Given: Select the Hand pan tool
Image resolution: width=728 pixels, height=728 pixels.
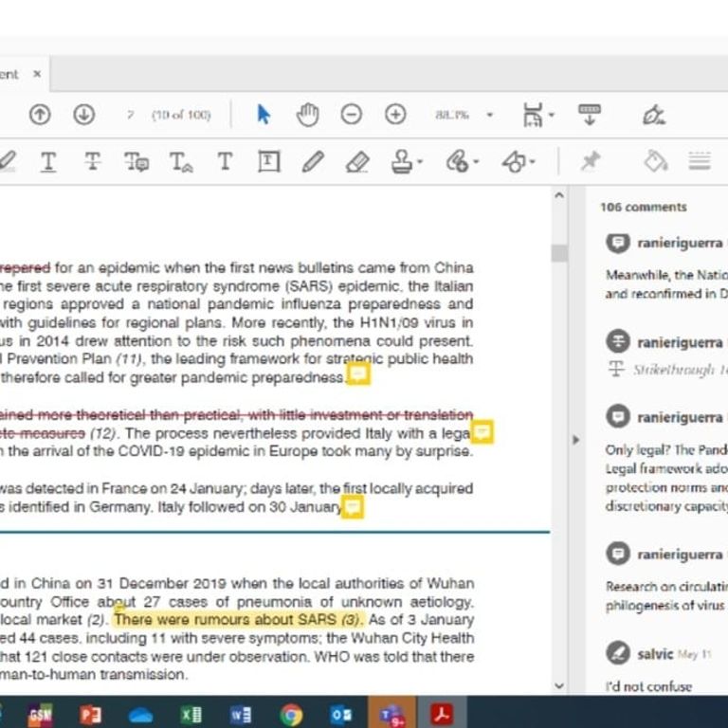Looking at the screenshot, I should [308, 115].
